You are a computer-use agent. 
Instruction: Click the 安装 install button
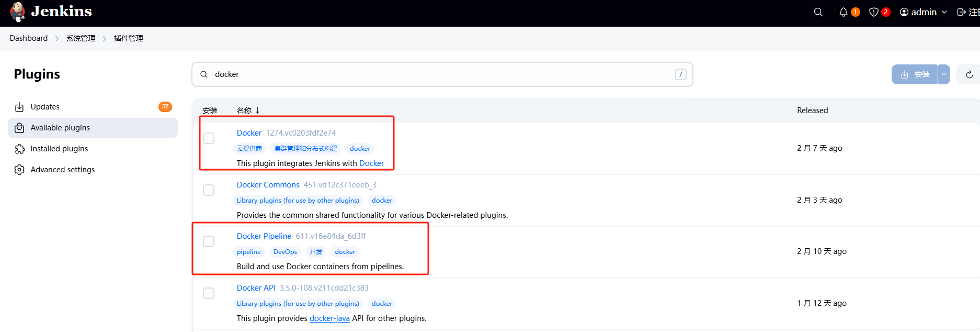pyautogui.click(x=915, y=74)
